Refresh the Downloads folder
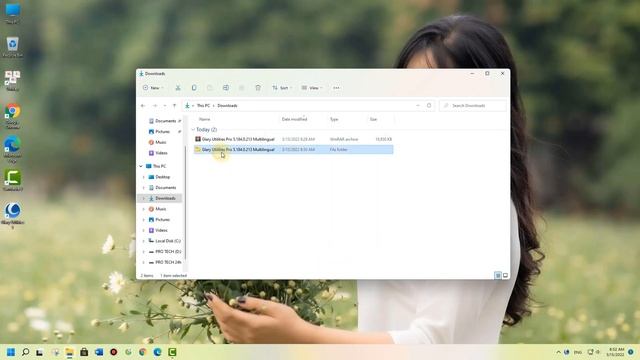 pyautogui.click(x=429, y=106)
